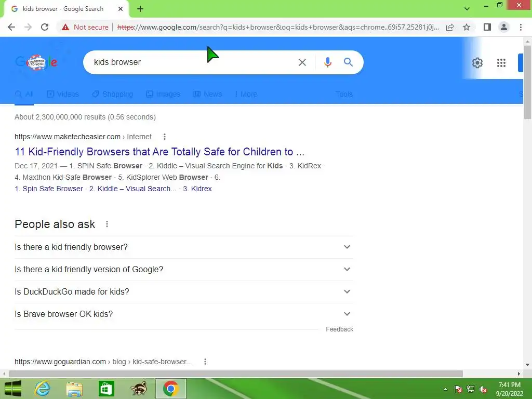
Task: Start voice search with microphone
Action: [x=328, y=62]
